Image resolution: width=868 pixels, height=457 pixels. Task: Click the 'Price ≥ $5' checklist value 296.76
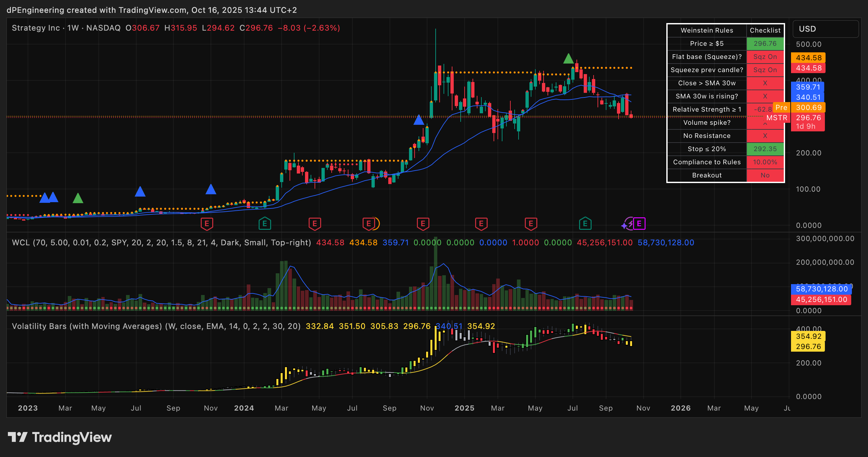click(765, 43)
